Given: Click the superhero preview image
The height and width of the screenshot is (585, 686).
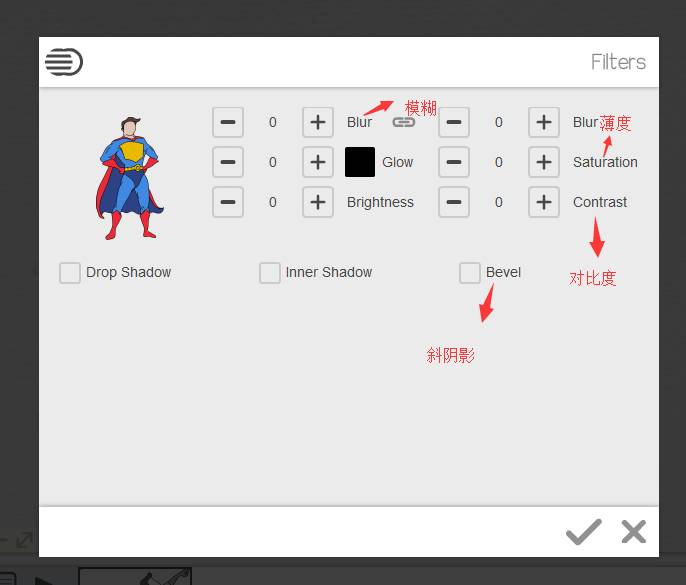Looking at the screenshot, I should (x=130, y=178).
